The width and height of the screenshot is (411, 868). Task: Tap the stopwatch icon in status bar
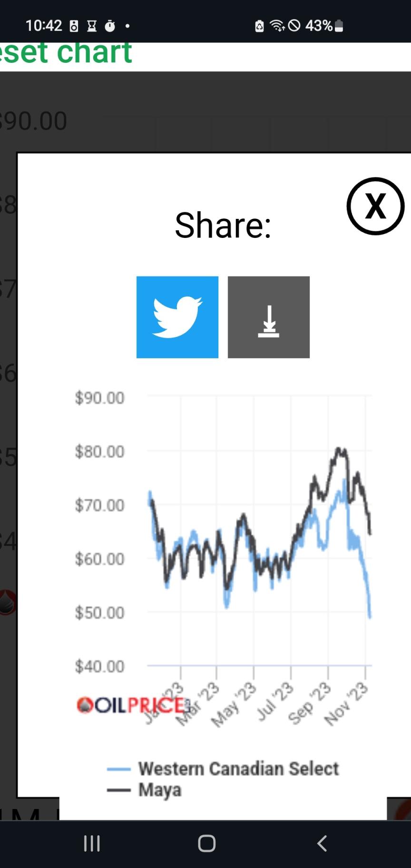click(x=110, y=26)
